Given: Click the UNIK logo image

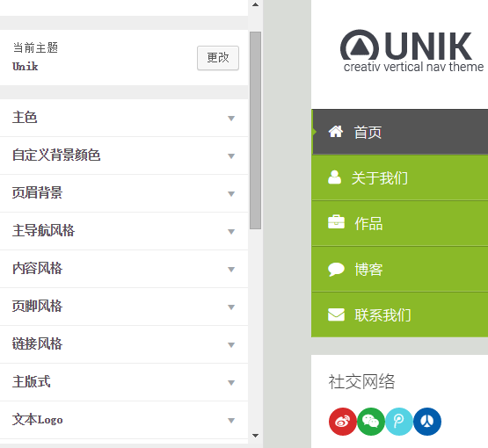Looking at the screenshot, I should pyautogui.click(x=412, y=51).
